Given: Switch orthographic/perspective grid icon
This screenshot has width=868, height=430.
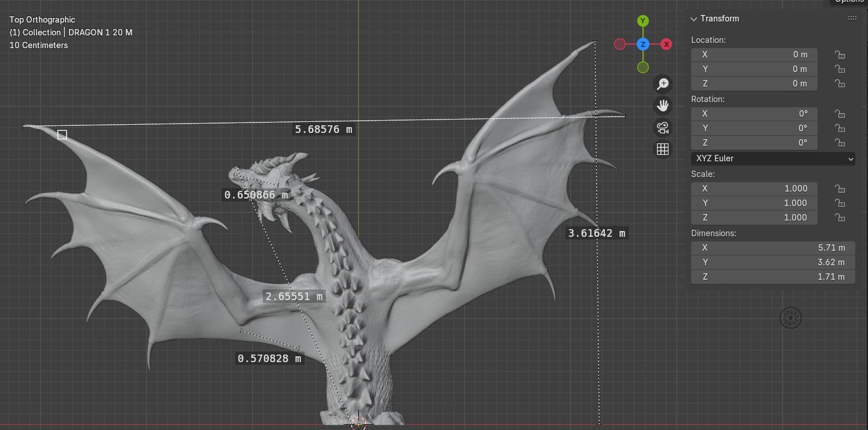Looking at the screenshot, I should [x=663, y=149].
